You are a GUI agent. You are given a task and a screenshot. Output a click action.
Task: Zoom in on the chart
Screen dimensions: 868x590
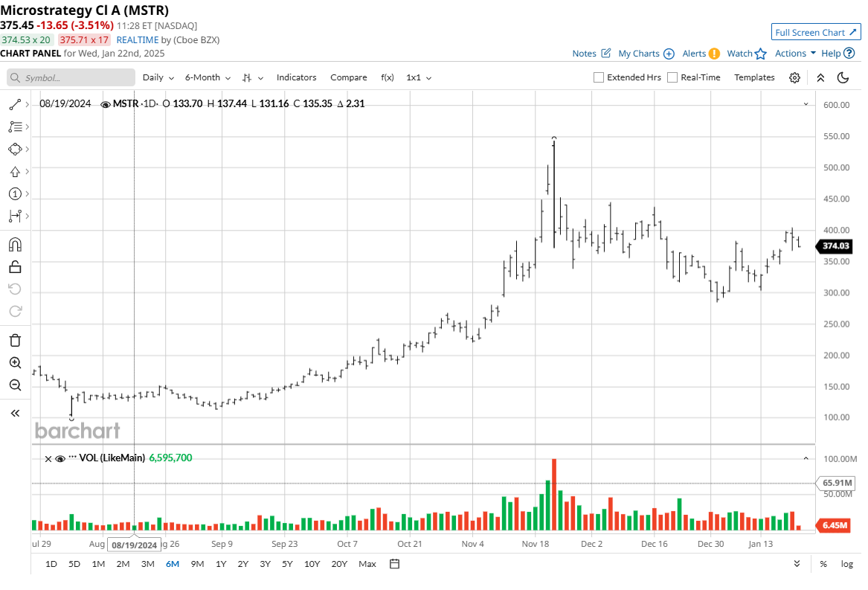(x=15, y=363)
